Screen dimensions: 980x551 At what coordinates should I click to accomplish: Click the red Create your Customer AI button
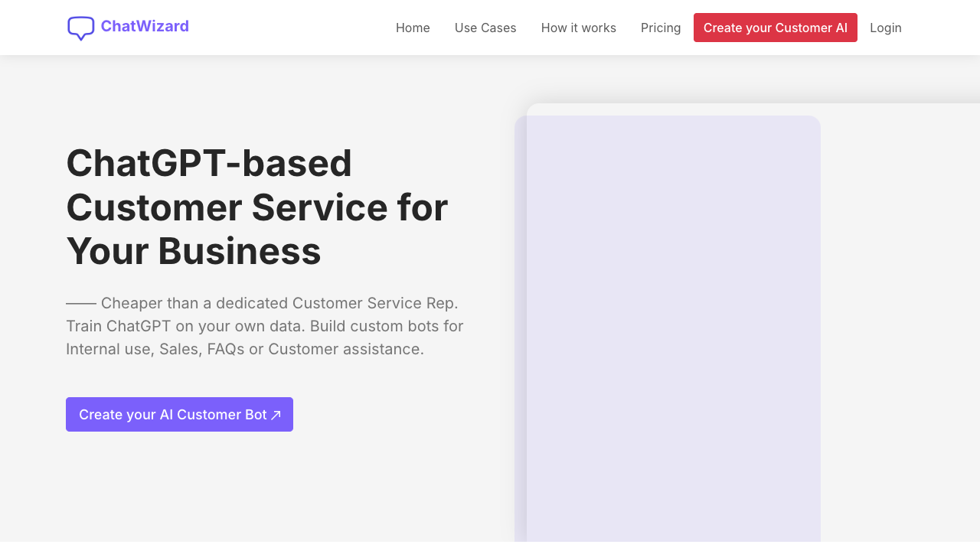coord(775,27)
